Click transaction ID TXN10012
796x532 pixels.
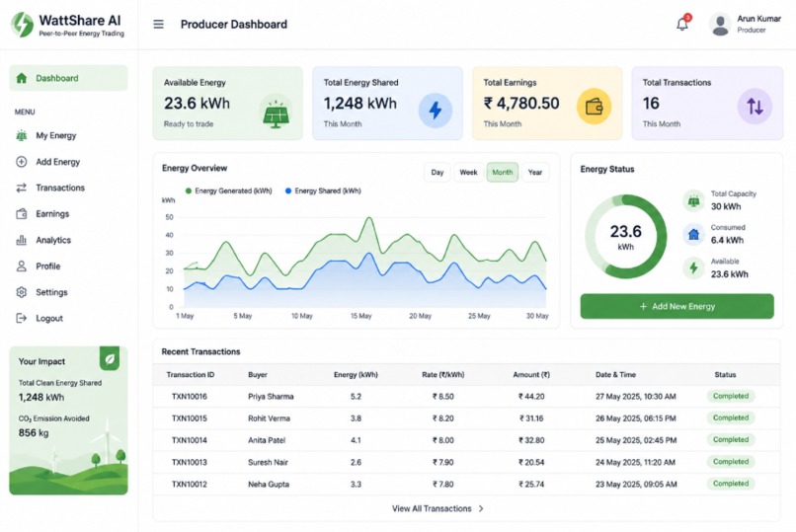click(190, 485)
